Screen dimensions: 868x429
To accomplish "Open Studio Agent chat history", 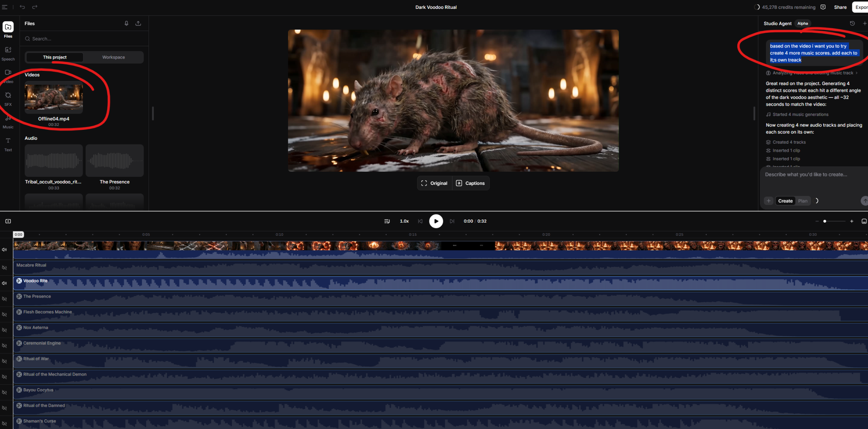I will (852, 23).
